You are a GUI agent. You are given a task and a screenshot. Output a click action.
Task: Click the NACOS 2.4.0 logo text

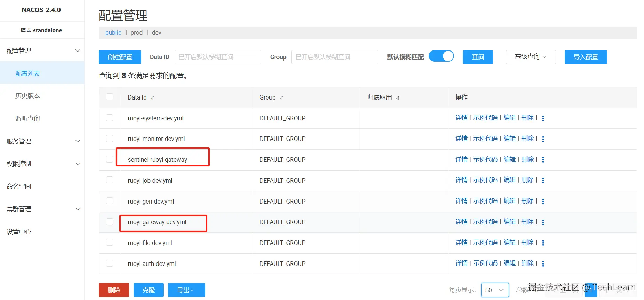[41, 10]
